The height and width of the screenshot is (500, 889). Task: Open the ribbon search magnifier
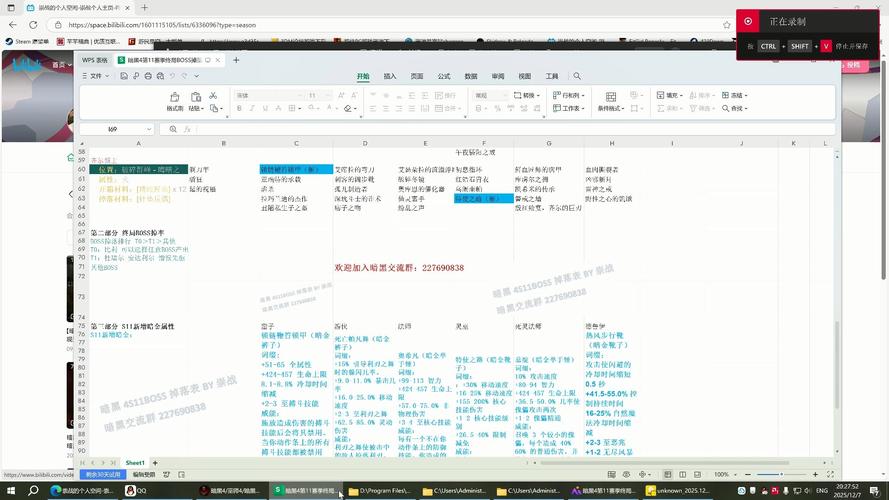pyautogui.click(x=577, y=76)
